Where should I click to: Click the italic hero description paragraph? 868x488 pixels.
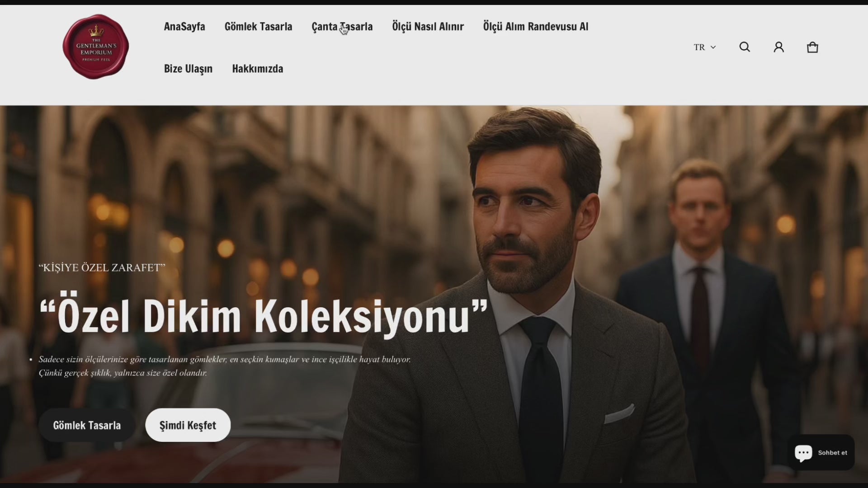click(x=224, y=366)
